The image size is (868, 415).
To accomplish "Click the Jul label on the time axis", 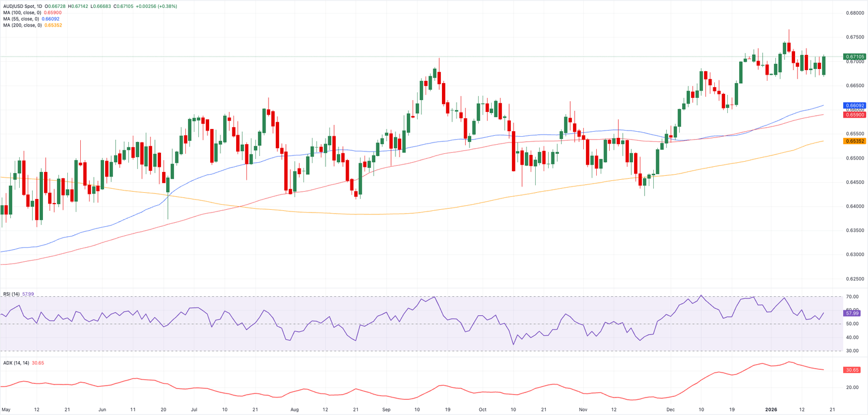I will (194, 408).
